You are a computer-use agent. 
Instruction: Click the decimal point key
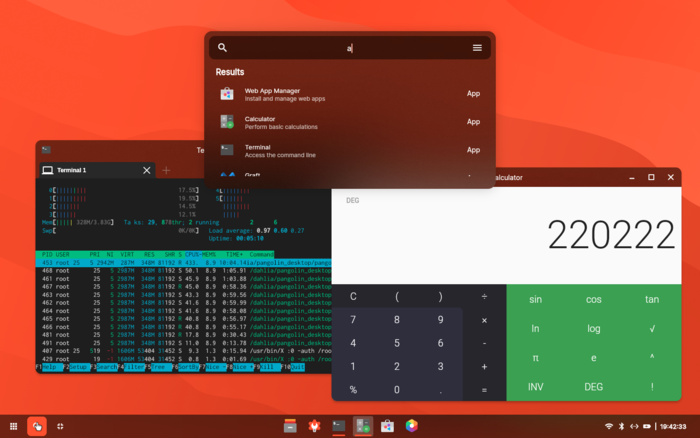[440, 390]
